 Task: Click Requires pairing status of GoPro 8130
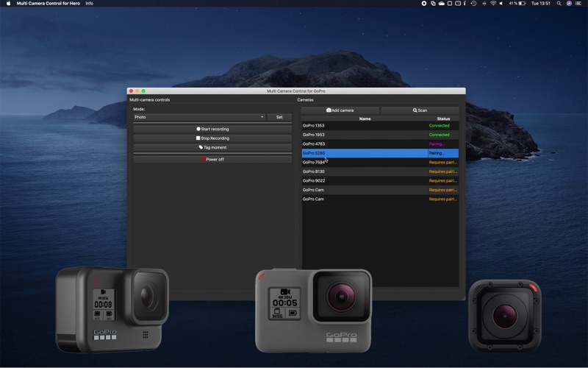pos(443,171)
